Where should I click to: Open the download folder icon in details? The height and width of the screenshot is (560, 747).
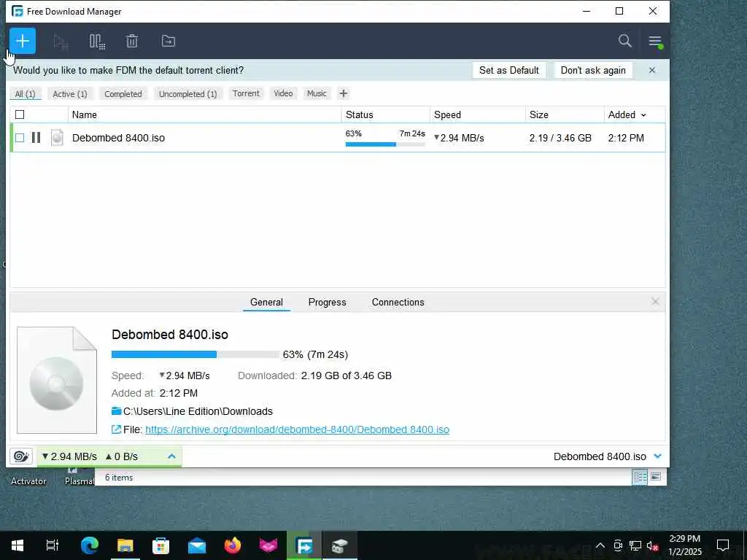[116, 411]
